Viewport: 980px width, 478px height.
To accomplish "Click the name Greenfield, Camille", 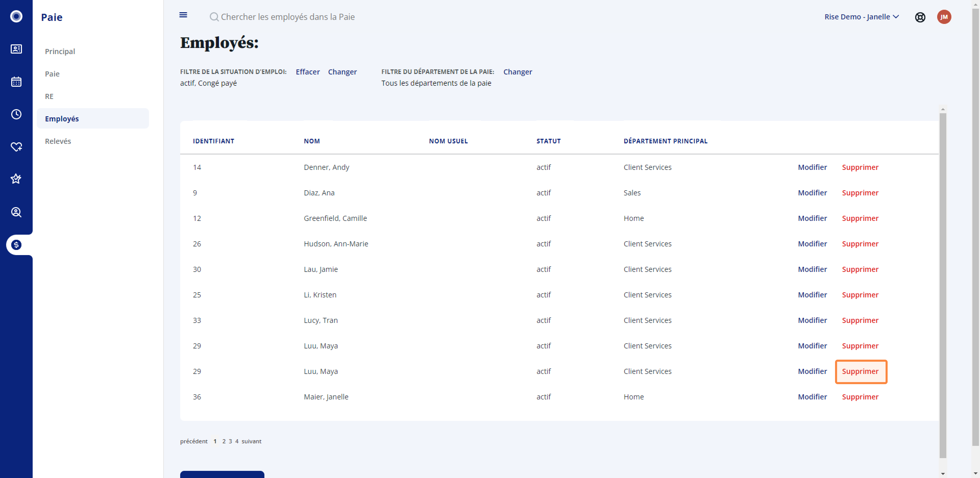I will pyautogui.click(x=335, y=218).
